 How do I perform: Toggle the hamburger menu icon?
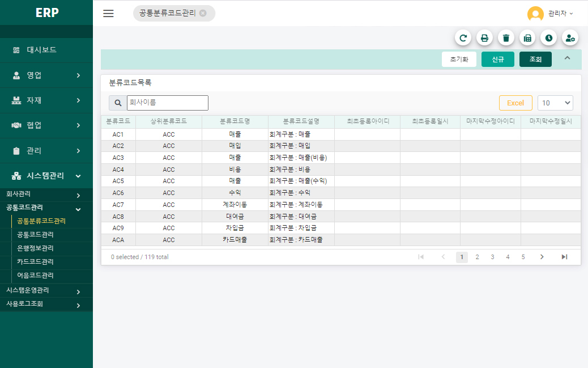[x=108, y=14]
